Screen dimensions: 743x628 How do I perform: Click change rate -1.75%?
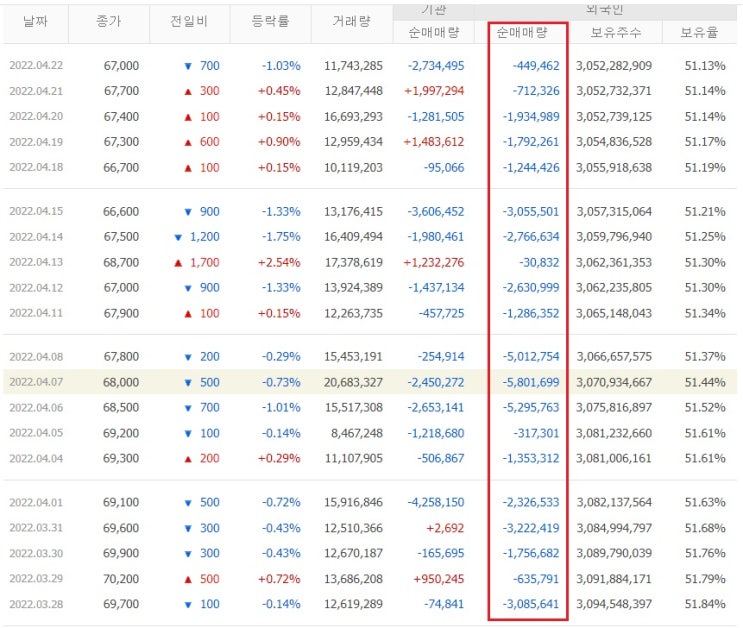click(281, 237)
